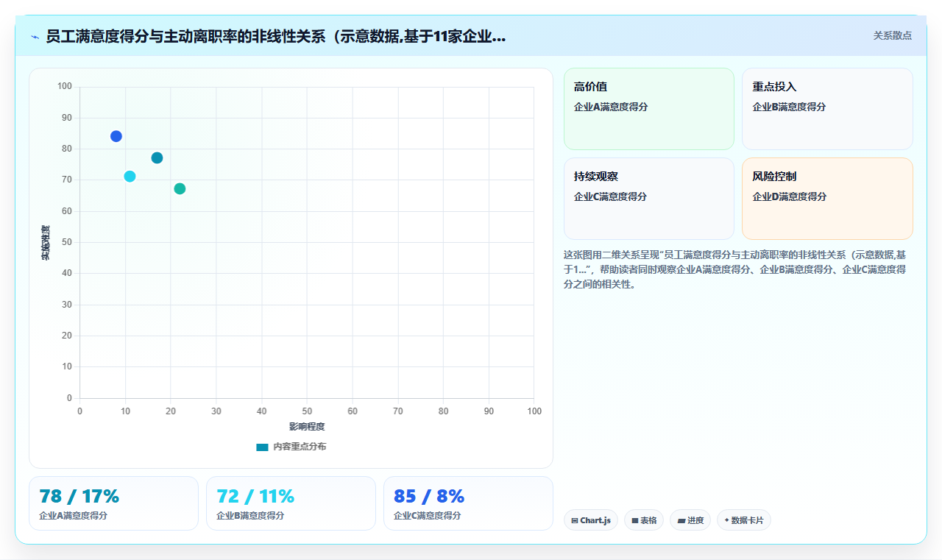The height and width of the screenshot is (560, 942).
Task: Select the 表格 tag
Action: [644, 520]
